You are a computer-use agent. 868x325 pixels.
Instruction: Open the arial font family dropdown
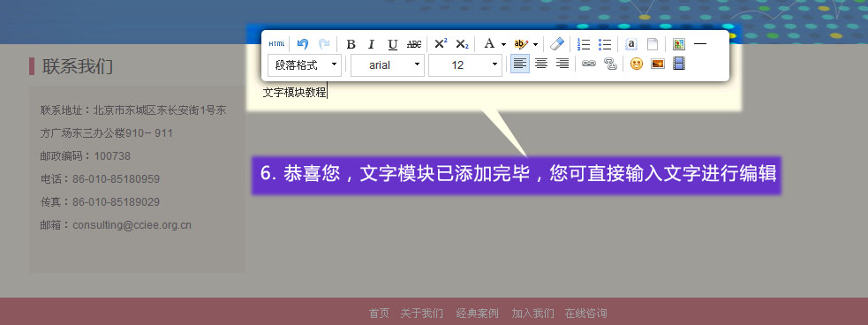[388, 64]
